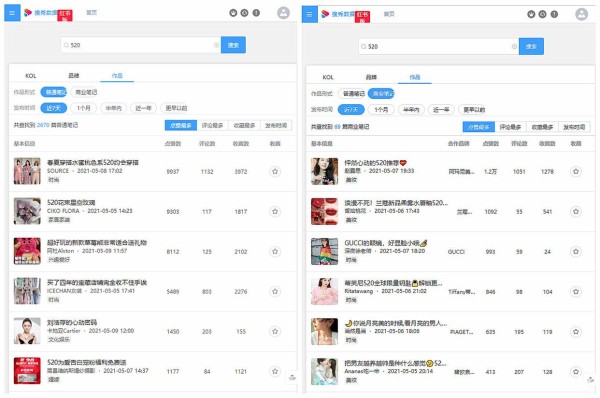Star the right row with 1092 likes
Image resolution: width=600 pixels, height=398 pixels.
pyautogui.click(x=576, y=211)
